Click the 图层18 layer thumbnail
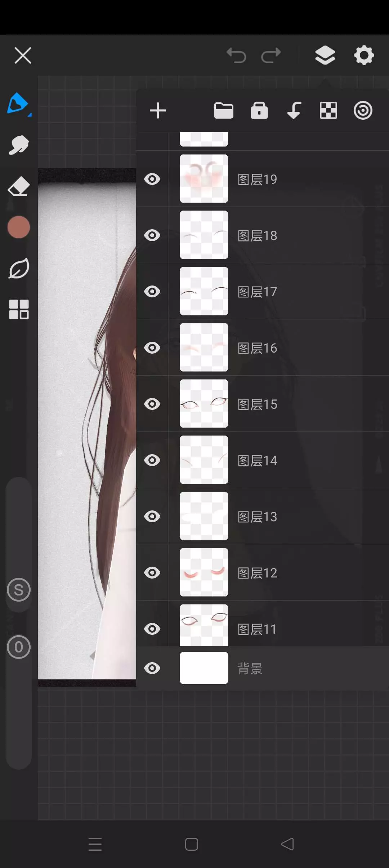Screen dimensions: 389x868 point(204,235)
